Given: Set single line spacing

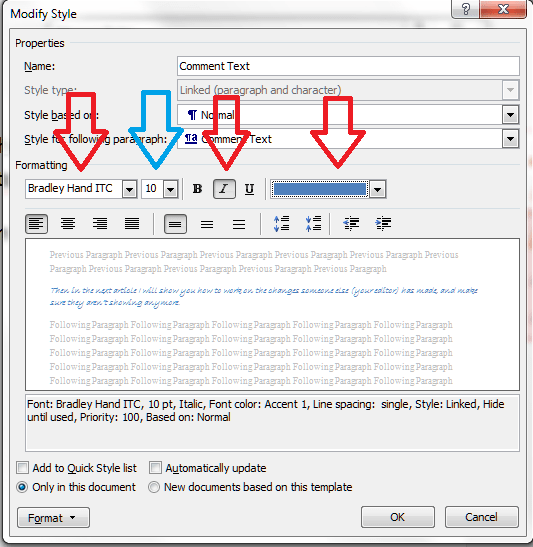Looking at the screenshot, I should coord(175,224).
